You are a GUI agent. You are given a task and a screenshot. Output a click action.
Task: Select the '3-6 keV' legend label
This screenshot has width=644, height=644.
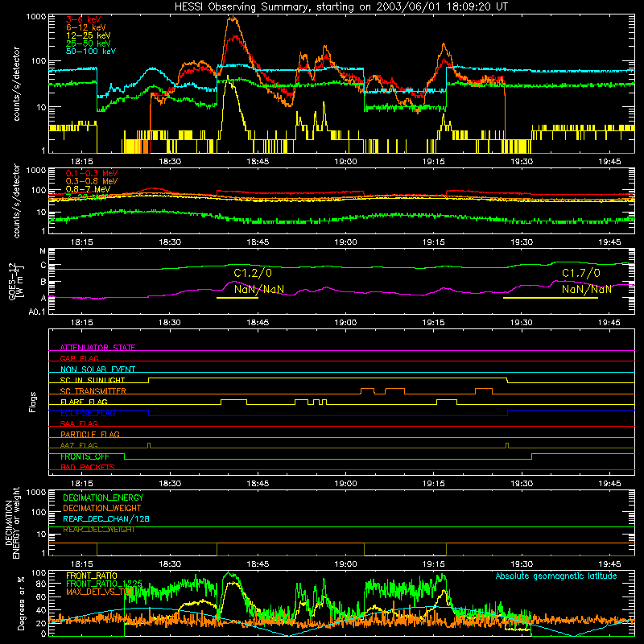coord(83,19)
